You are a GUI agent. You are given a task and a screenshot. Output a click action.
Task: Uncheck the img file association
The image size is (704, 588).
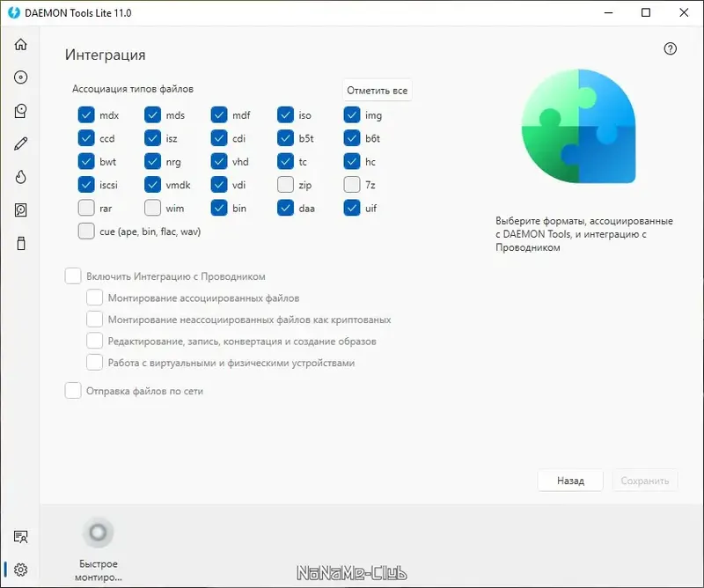pos(352,115)
